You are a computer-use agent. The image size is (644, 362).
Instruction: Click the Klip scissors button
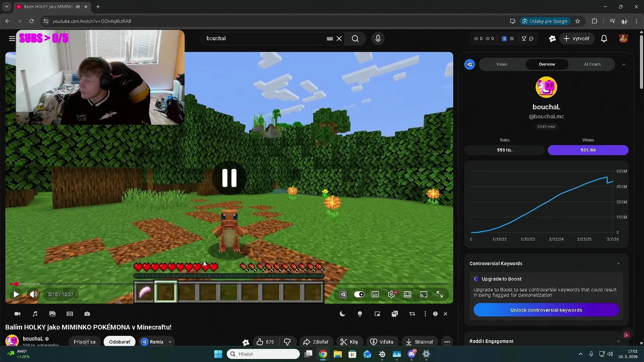point(349,342)
